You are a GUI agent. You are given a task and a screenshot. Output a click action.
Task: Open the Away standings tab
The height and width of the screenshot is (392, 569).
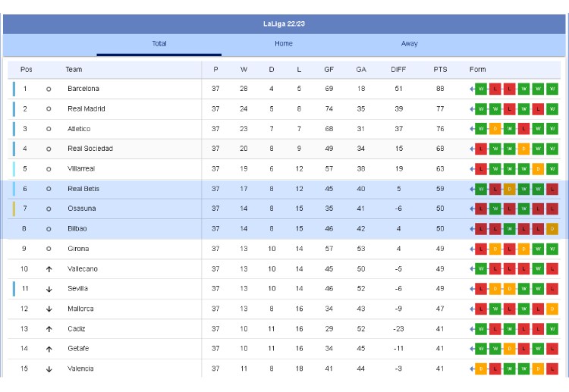coord(409,44)
